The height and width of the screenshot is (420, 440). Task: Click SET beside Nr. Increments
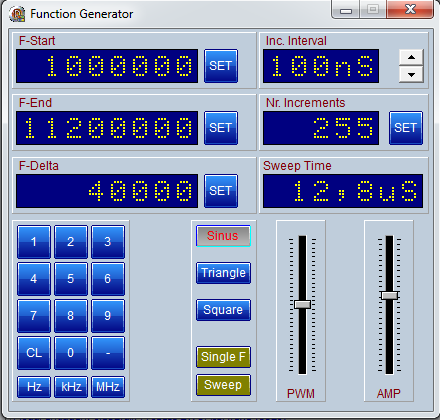pos(406,128)
